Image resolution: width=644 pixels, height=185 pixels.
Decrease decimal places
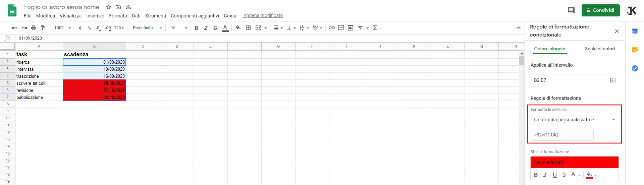[98, 28]
